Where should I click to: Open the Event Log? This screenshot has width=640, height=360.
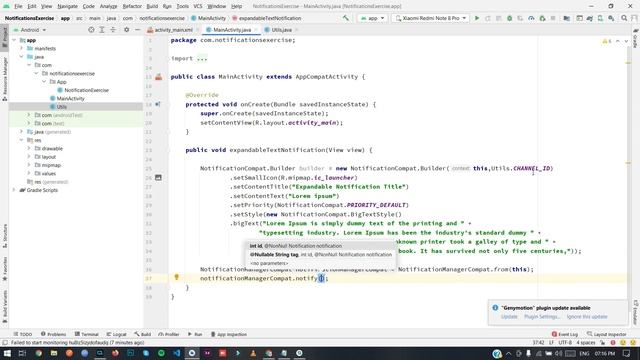tap(565, 334)
